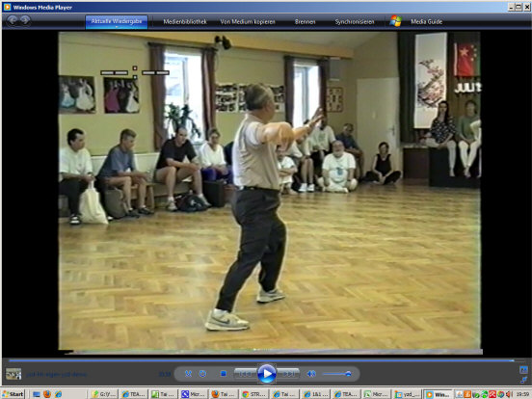Turn repeat playback on

coord(202,374)
